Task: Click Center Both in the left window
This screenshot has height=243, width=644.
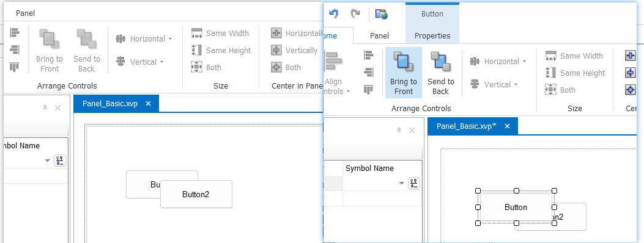Action: [286, 67]
